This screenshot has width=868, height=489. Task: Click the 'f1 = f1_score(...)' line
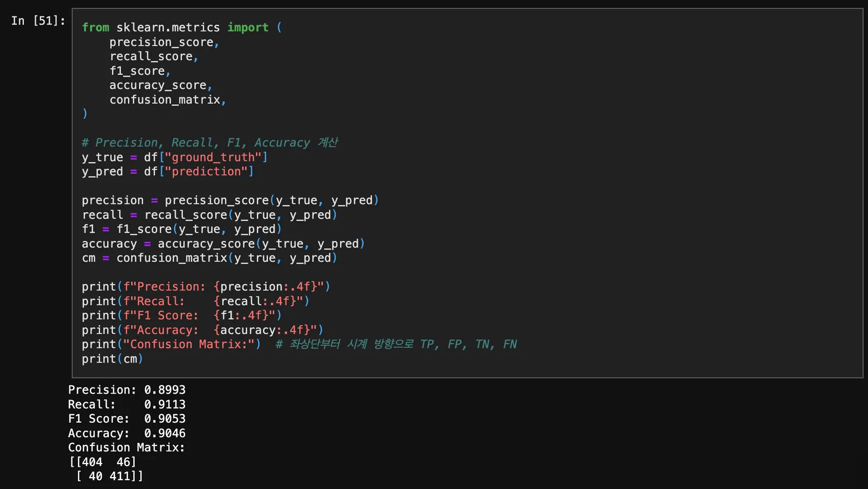[x=182, y=229]
